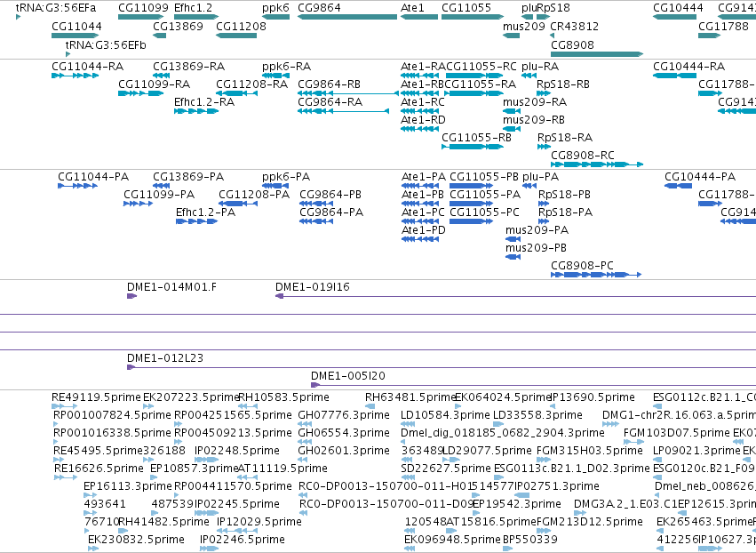The height and width of the screenshot is (553, 756).
Task: Select the DME1-014M01.F BAC label
Action: tap(171, 287)
